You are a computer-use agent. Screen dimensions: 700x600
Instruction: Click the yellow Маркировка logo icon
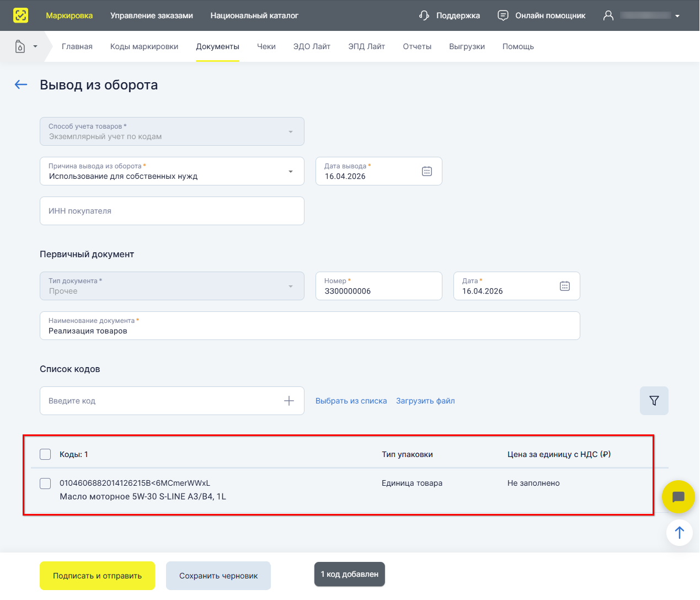coord(20,15)
